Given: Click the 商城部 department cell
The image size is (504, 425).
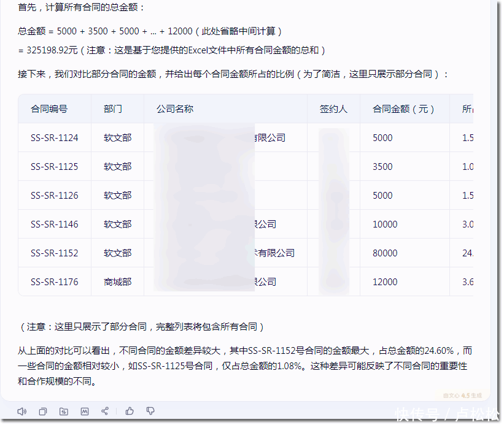Looking at the screenshot, I should point(118,282).
